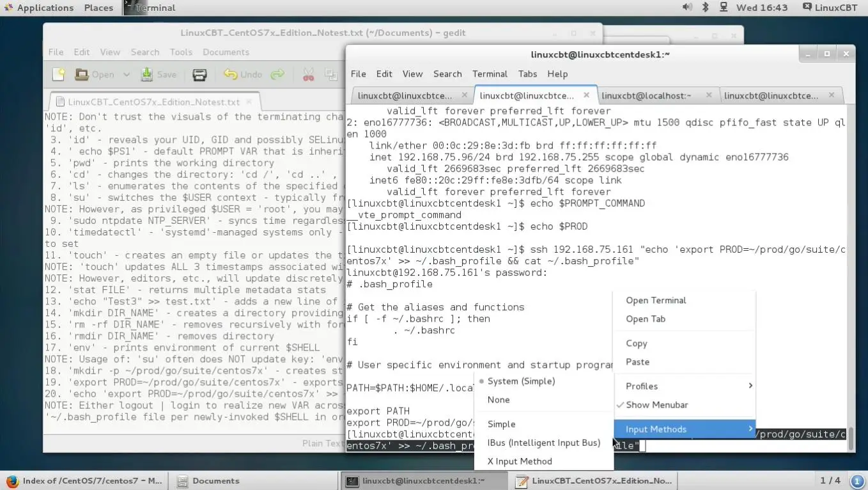Click the terminal line "export PATH"

pos(378,411)
